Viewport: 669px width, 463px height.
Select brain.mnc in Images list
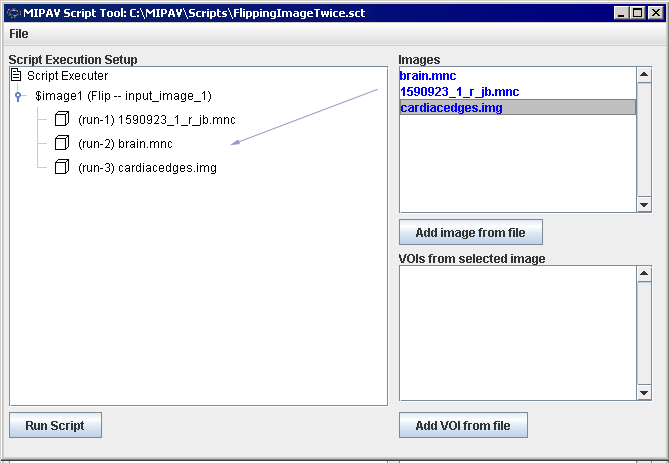click(x=428, y=75)
